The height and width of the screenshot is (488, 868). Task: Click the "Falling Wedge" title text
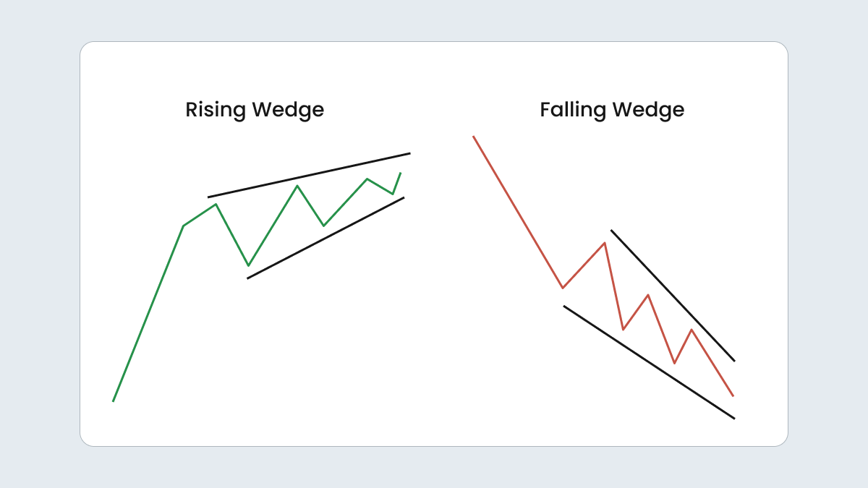tap(612, 110)
